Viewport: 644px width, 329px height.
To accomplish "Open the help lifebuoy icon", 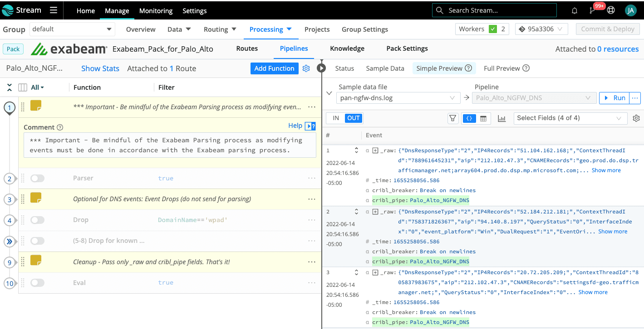I will coord(611,10).
